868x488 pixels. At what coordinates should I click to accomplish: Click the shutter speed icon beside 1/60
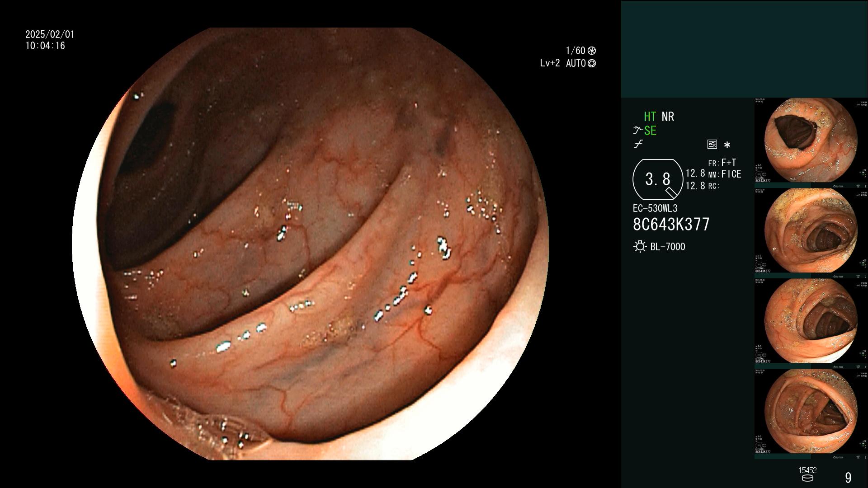592,51
